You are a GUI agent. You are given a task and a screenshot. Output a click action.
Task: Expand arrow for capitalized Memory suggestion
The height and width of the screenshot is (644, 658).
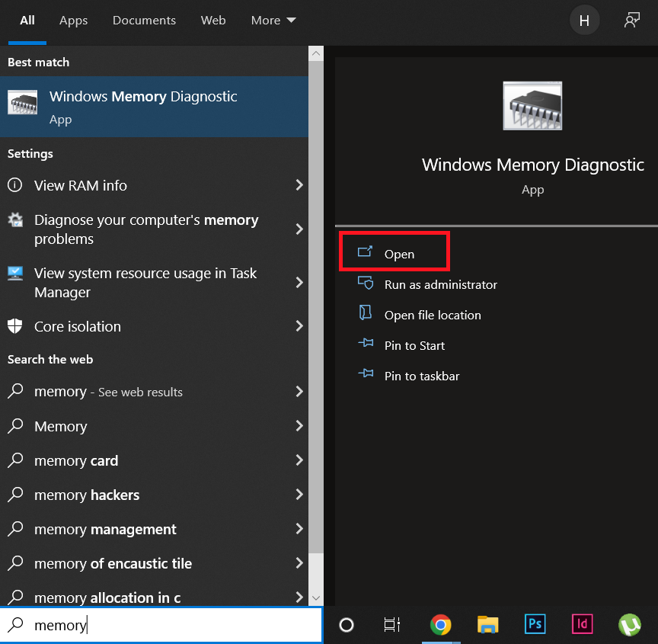click(299, 426)
